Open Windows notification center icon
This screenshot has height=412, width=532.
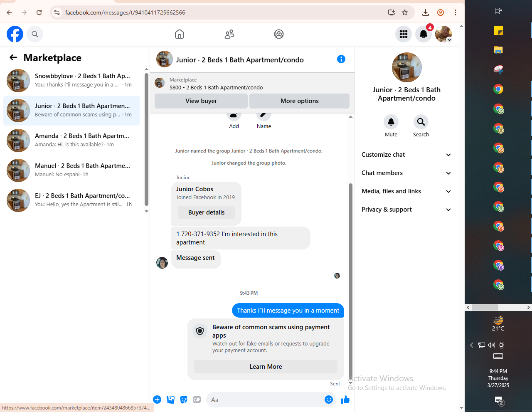498,400
